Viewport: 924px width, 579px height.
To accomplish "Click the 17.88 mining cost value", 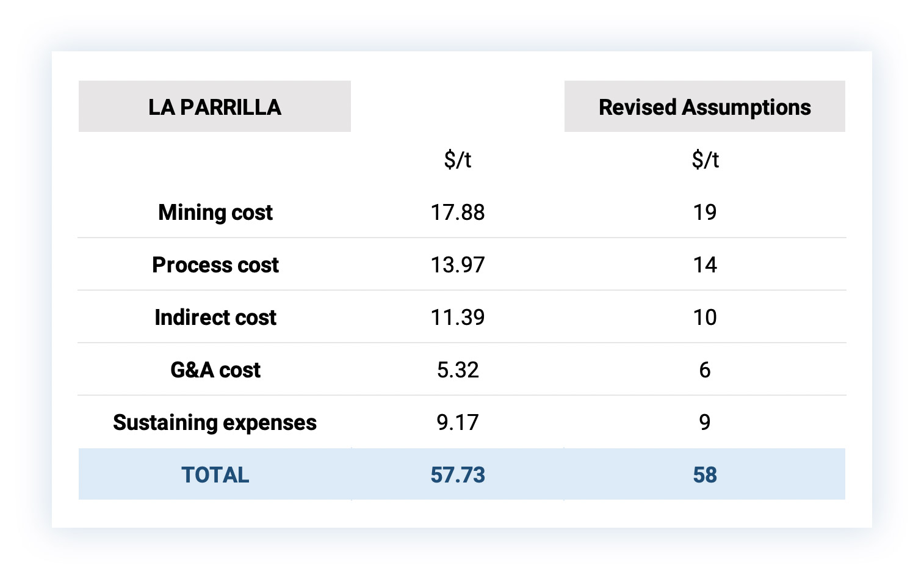I will [458, 213].
